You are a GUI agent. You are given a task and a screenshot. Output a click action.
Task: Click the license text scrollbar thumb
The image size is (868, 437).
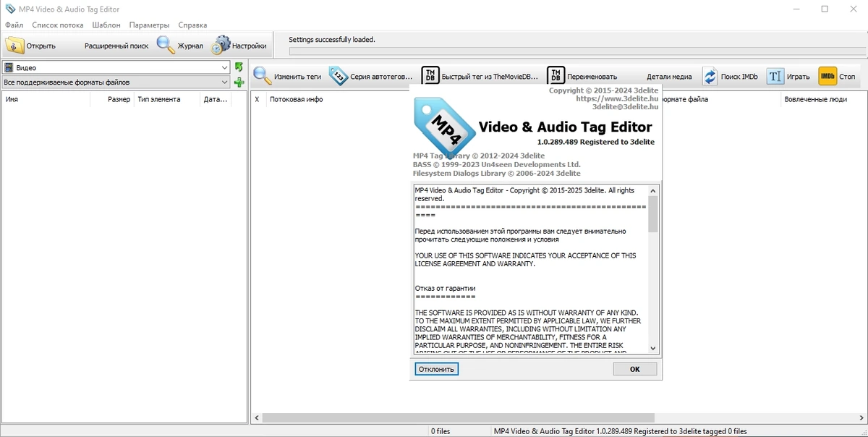tap(653, 214)
